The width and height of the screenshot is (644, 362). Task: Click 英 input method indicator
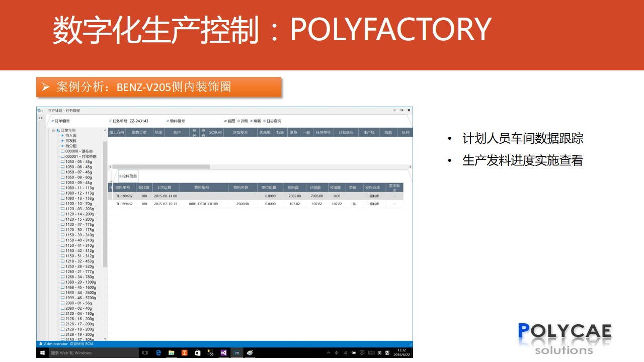[379, 353]
